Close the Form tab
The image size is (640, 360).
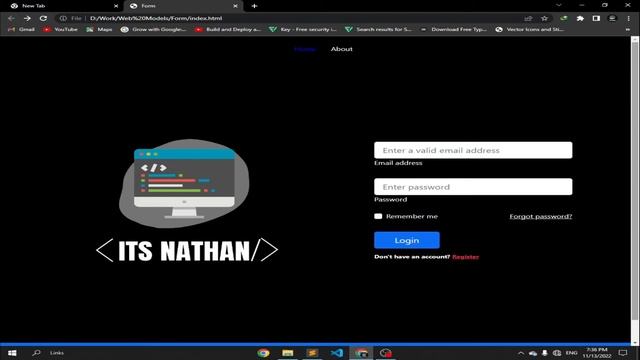tap(235, 6)
